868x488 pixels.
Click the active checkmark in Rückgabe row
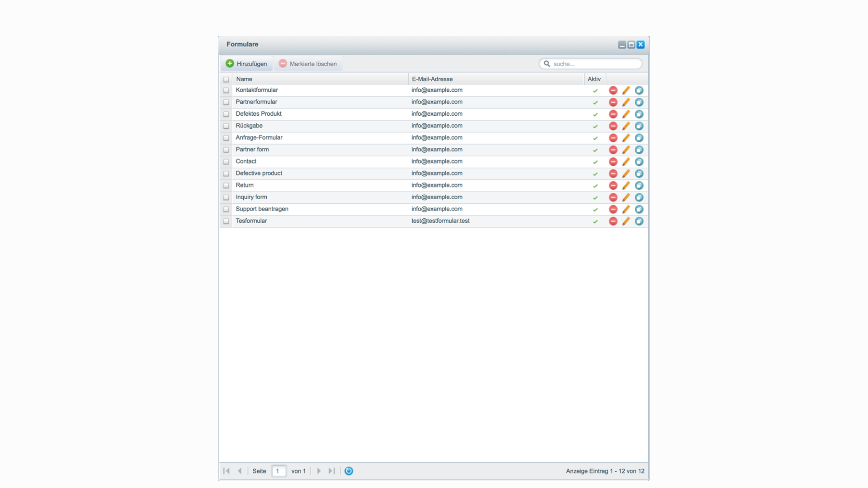tap(595, 127)
